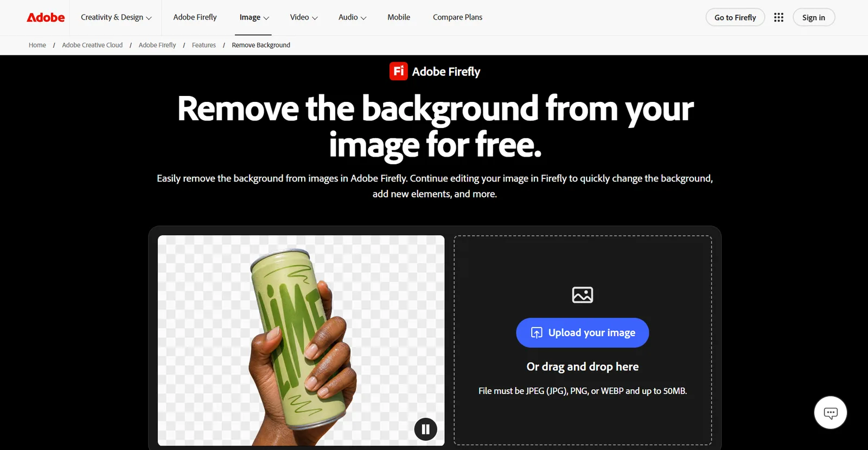Open Compare Plans in the navigation

457,17
